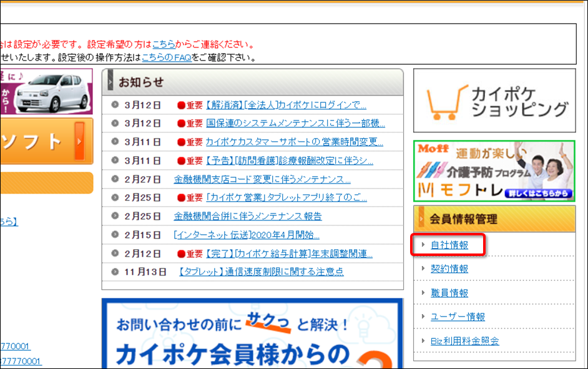Open notice 【タブレット】通信速度制限に関する注意点

pos(260,272)
